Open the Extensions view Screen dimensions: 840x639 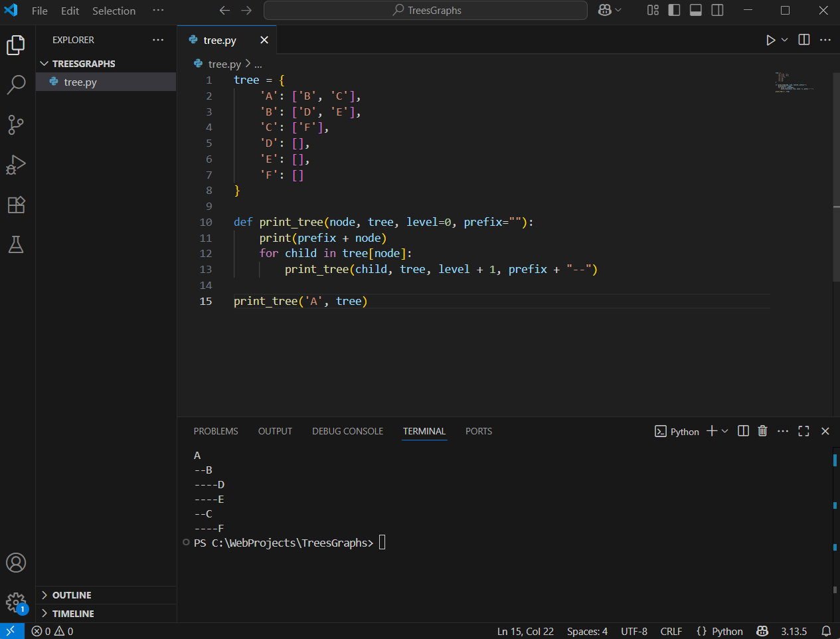pyautogui.click(x=16, y=205)
